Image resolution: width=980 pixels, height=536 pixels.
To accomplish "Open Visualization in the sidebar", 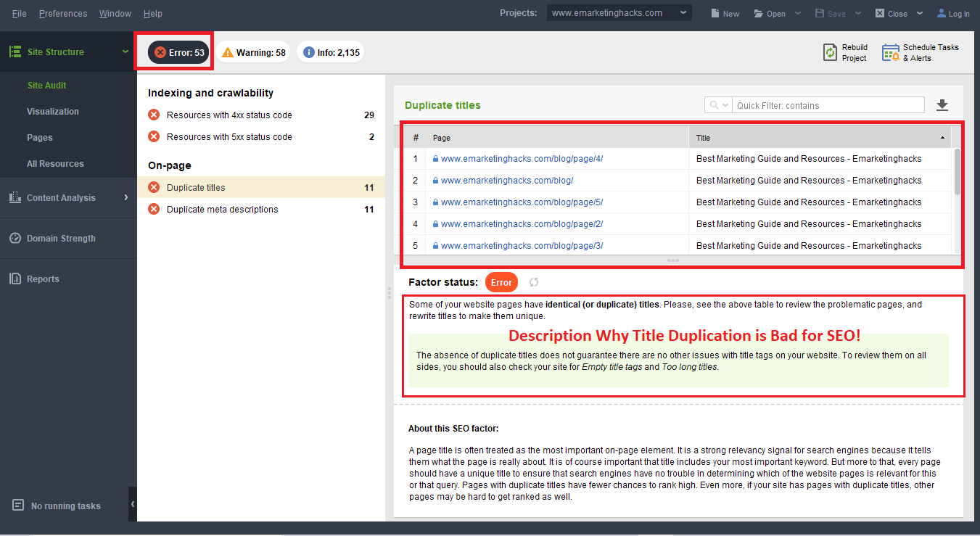I will (53, 111).
